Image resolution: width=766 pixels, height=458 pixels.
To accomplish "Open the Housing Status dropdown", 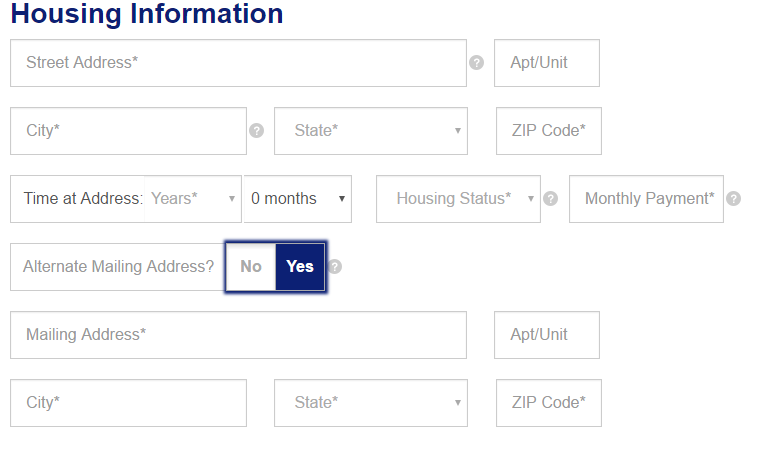I will point(458,199).
